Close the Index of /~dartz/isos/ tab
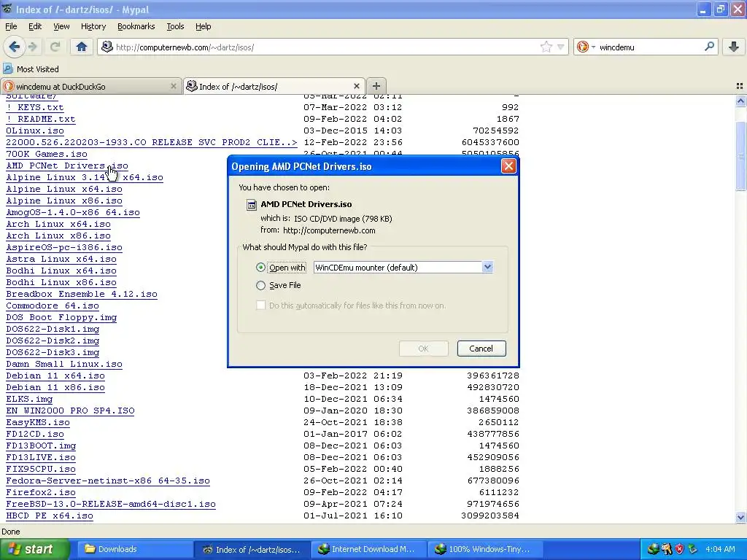The height and width of the screenshot is (560, 747). pos(356,86)
